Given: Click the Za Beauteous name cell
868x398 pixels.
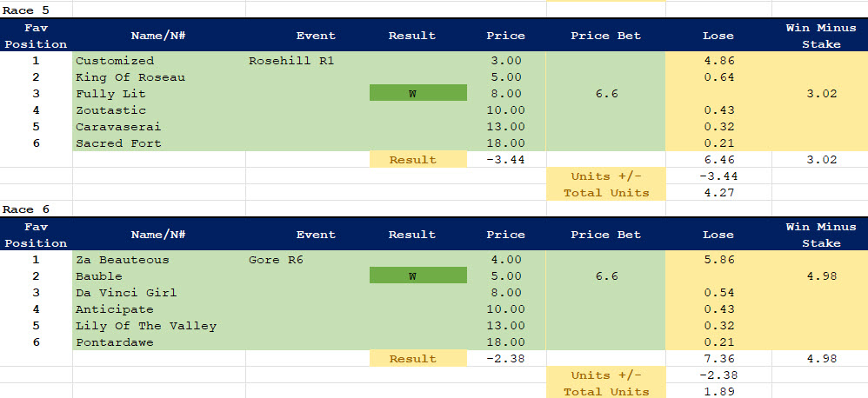Looking at the screenshot, I should pyautogui.click(x=123, y=259).
